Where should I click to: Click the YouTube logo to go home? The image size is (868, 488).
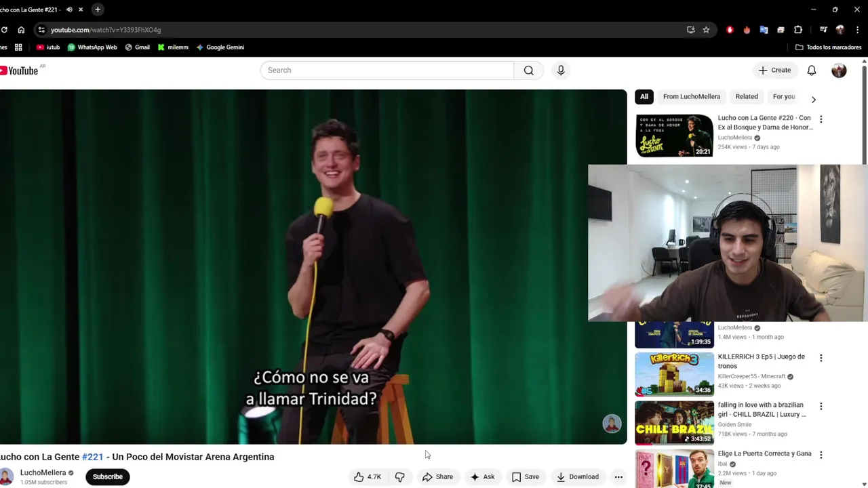[19, 70]
